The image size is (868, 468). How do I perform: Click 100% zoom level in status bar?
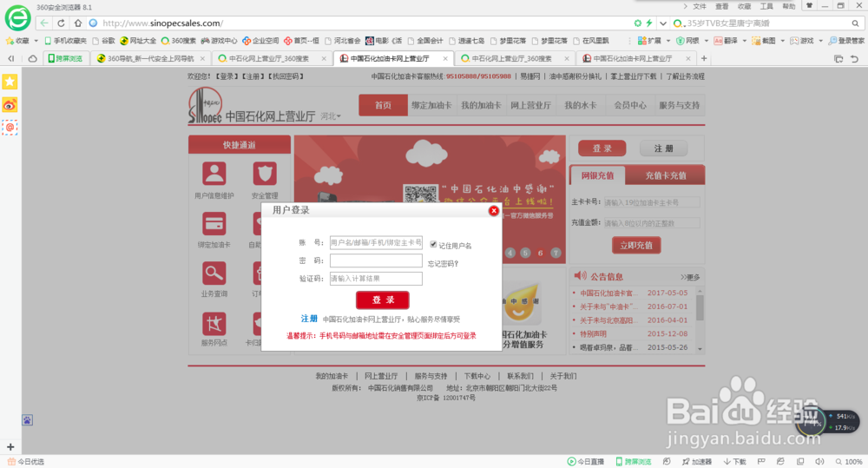[849, 461]
